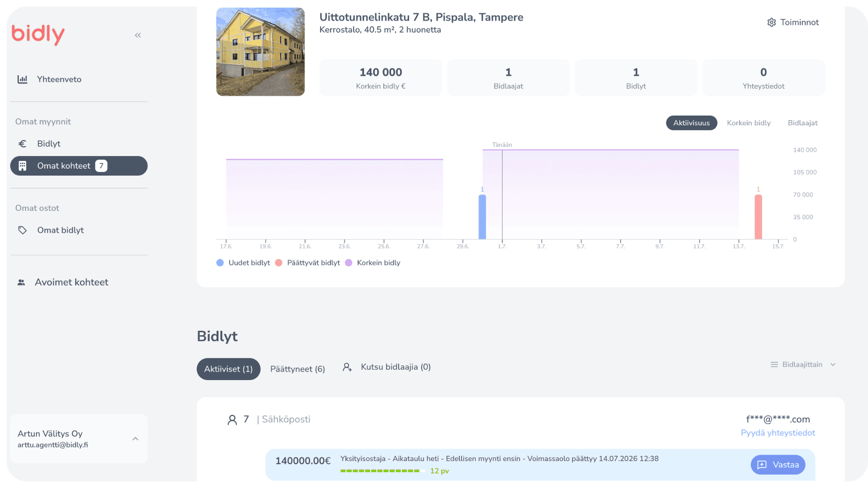Click the blue new-bid bar in chart
868x488 pixels.
click(x=482, y=217)
